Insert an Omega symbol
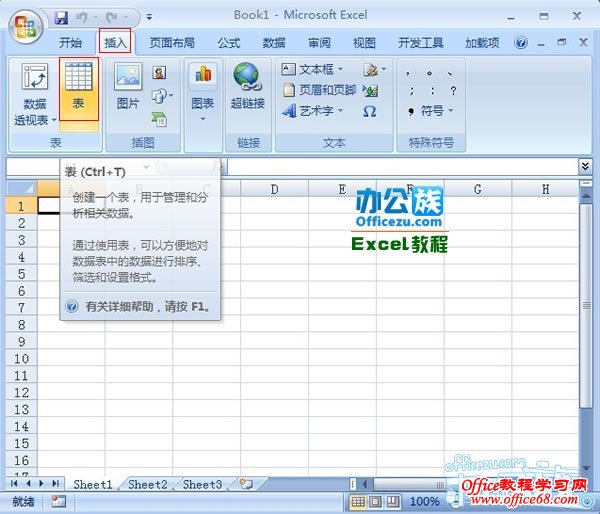600x514 pixels. click(x=370, y=111)
